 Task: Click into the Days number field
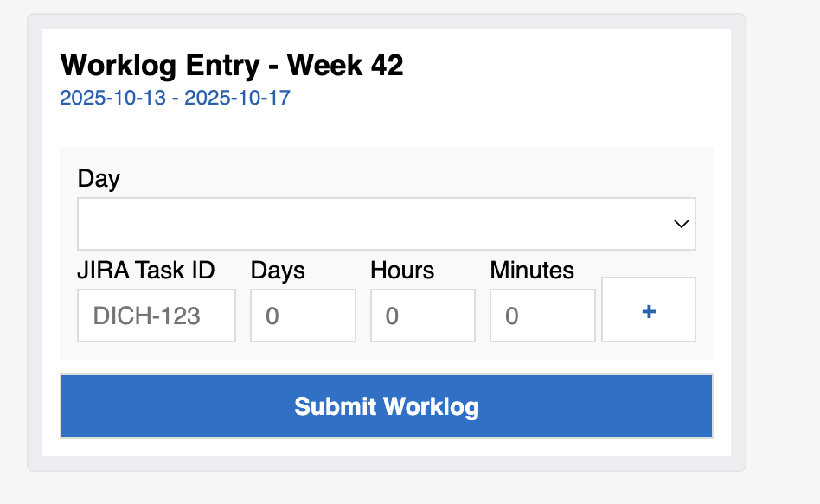(303, 316)
